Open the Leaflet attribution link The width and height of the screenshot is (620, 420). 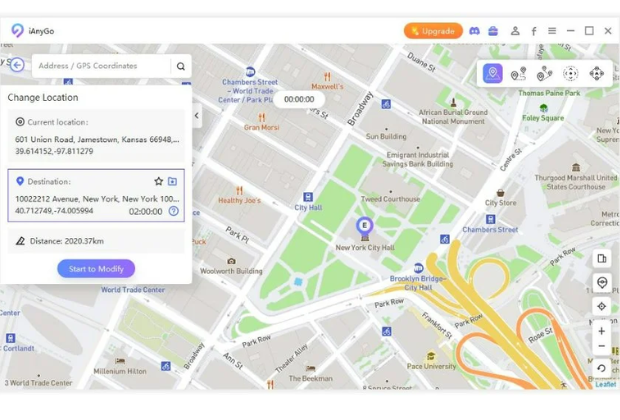pyautogui.click(x=606, y=384)
